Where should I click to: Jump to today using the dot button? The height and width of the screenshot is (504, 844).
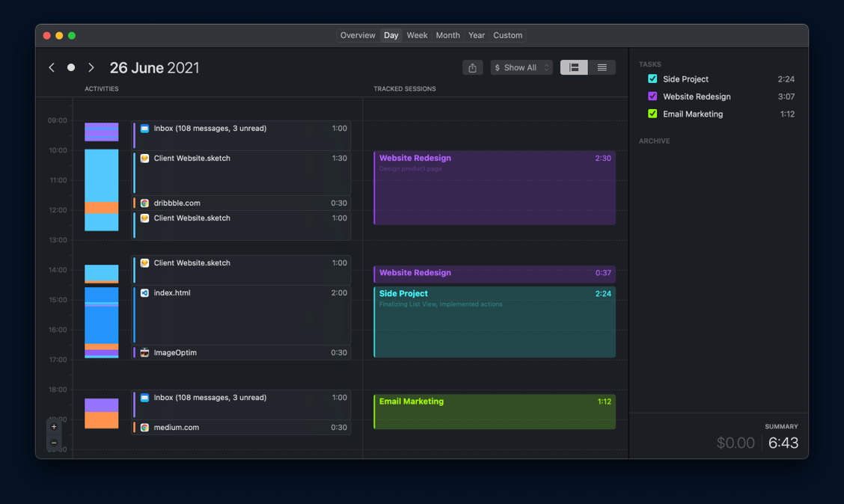click(71, 67)
